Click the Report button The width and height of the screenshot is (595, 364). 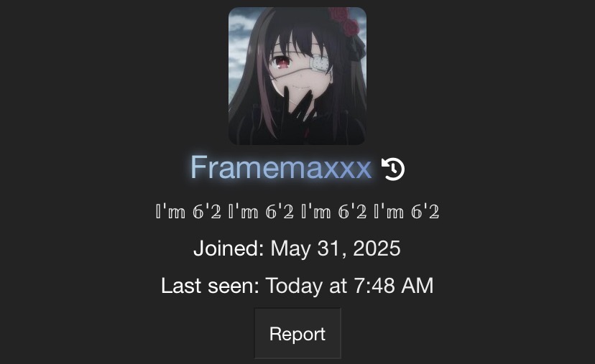coord(297,333)
